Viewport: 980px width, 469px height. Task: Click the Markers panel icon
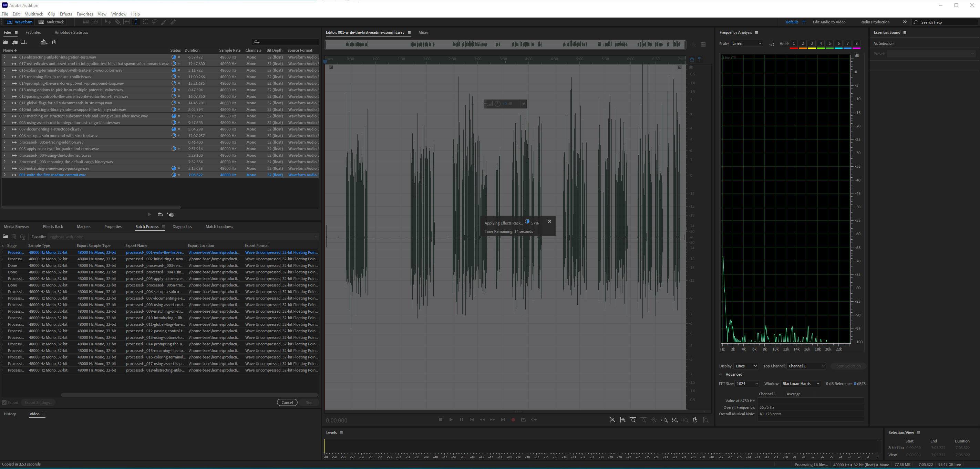coord(84,226)
